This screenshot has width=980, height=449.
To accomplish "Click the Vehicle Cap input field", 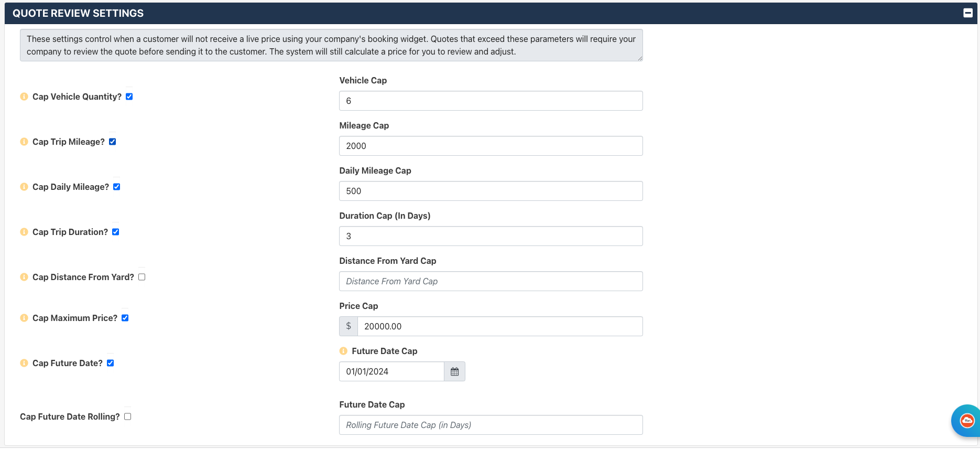I will point(491,101).
